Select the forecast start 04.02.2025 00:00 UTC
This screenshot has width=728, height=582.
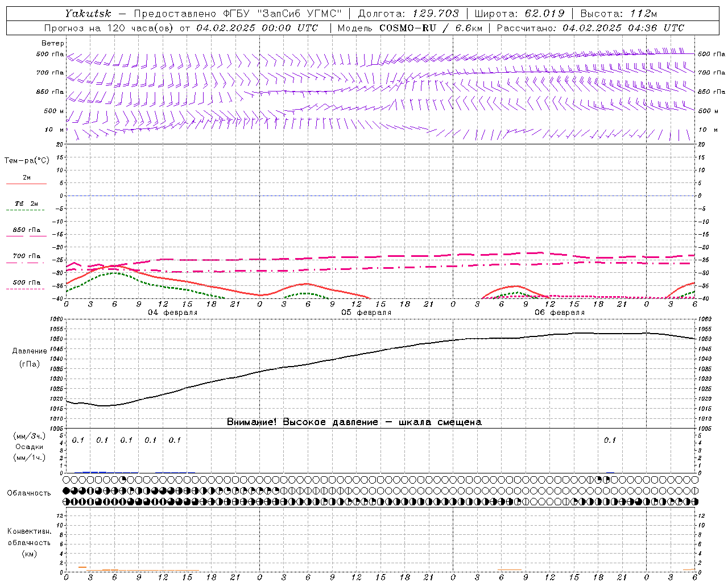click(257, 28)
